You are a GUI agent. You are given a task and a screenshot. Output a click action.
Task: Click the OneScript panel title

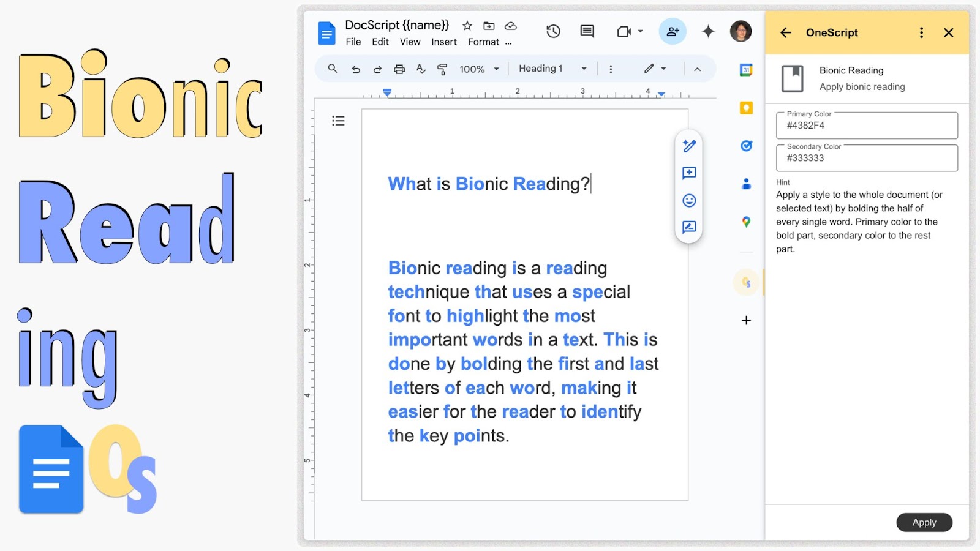coord(832,32)
